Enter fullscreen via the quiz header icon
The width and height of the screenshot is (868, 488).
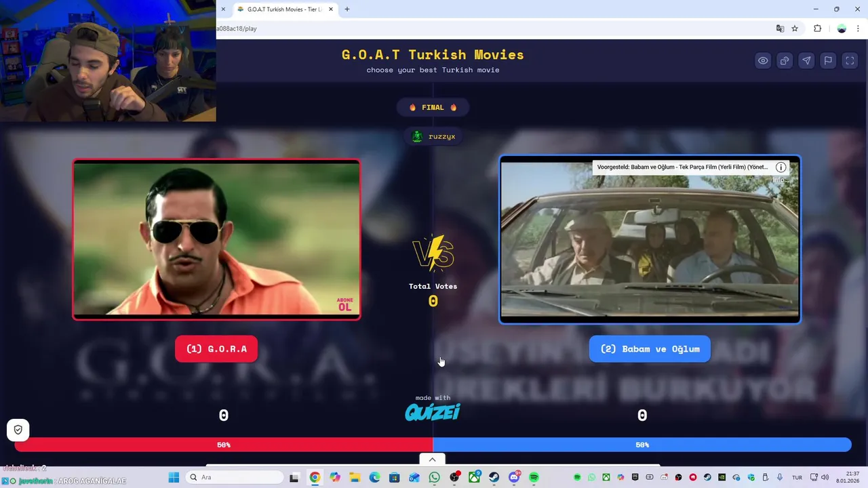850,60
